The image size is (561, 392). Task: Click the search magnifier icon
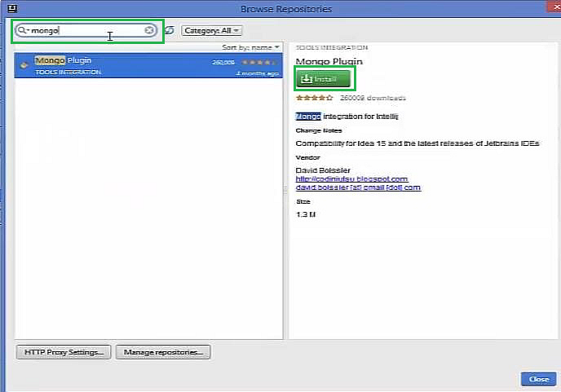pyautogui.click(x=22, y=30)
